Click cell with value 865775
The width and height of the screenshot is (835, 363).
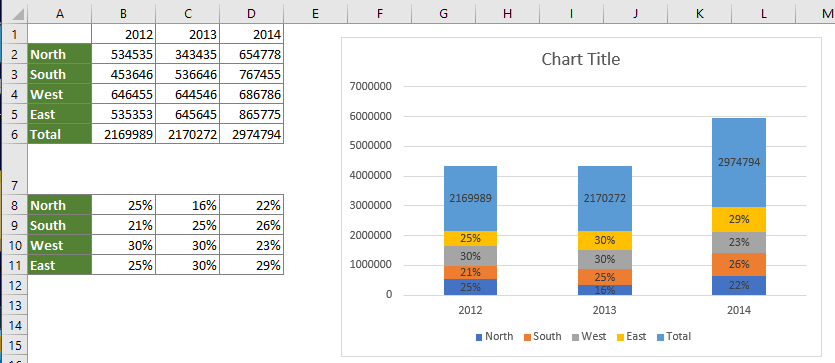251,114
